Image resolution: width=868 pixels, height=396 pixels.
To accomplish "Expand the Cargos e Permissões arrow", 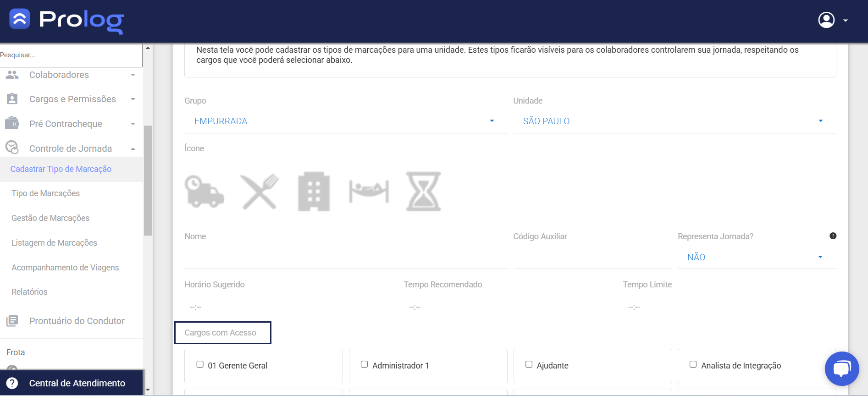I will [133, 99].
